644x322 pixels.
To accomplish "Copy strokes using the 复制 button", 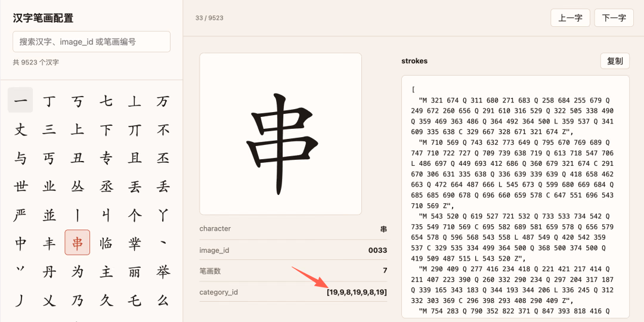I will point(615,61).
